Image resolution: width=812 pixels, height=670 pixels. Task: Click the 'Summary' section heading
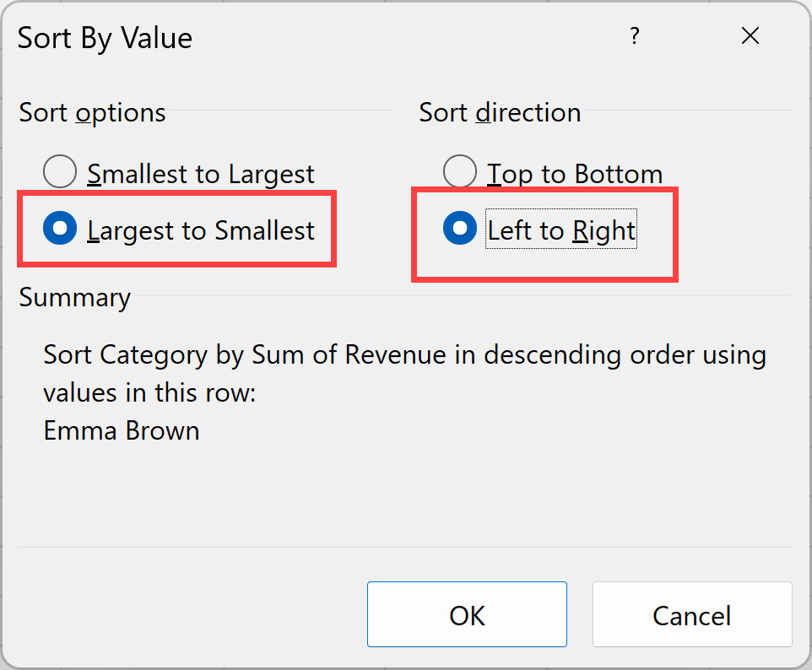click(x=75, y=298)
